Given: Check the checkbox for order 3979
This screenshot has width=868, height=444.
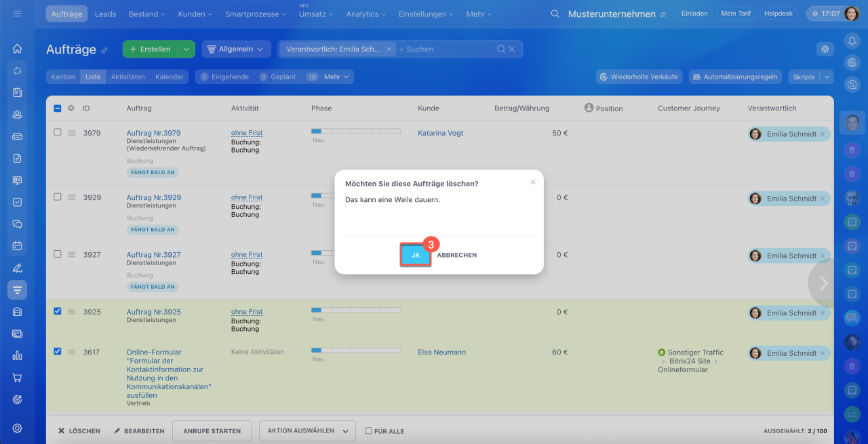Looking at the screenshot, I should pos(58,132).
